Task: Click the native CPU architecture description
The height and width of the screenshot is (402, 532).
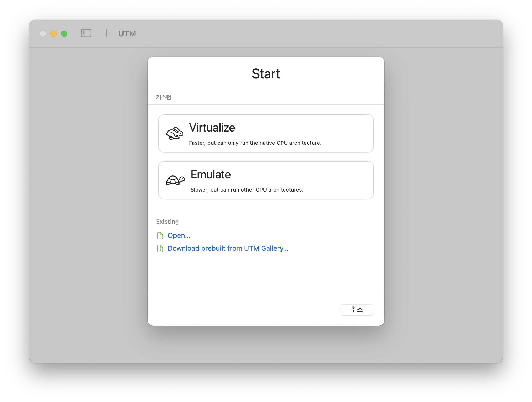Action: [255, 143]
